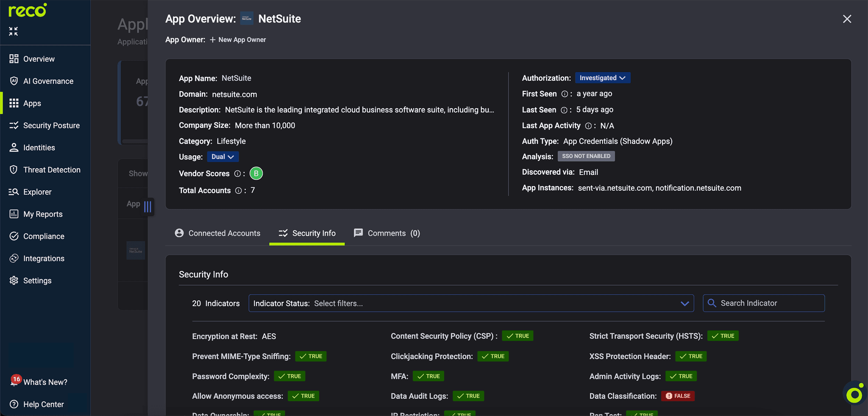Click the TRUE badge for Clickjacking Protection
868x416 pixels.
tap(493, 356)
